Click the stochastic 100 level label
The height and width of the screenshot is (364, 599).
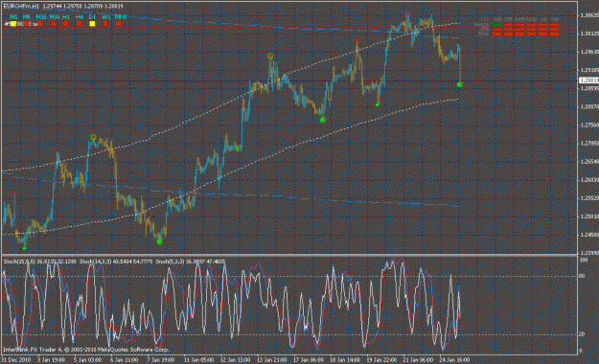pyautogui.click(x=584, y=260)
